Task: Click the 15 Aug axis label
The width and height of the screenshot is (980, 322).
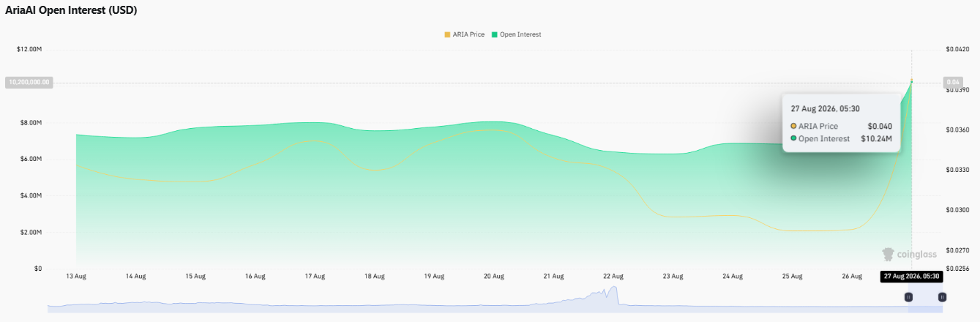Action: [195, 277]
